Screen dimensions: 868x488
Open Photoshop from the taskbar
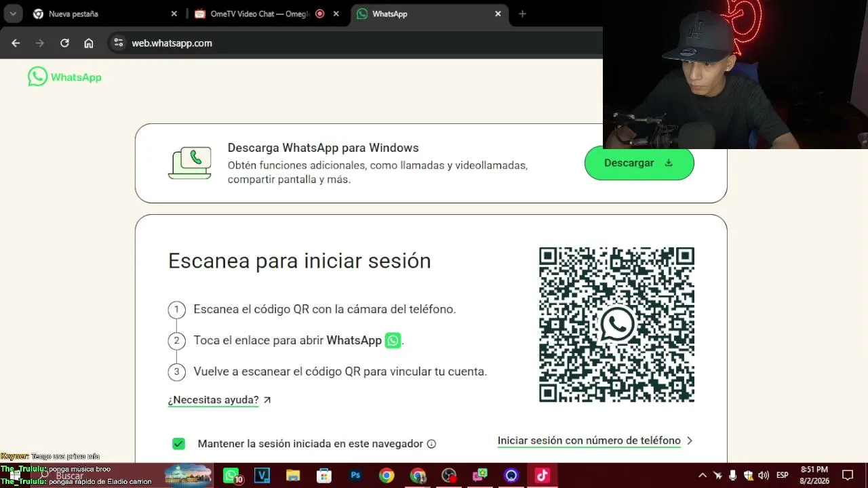355,476
